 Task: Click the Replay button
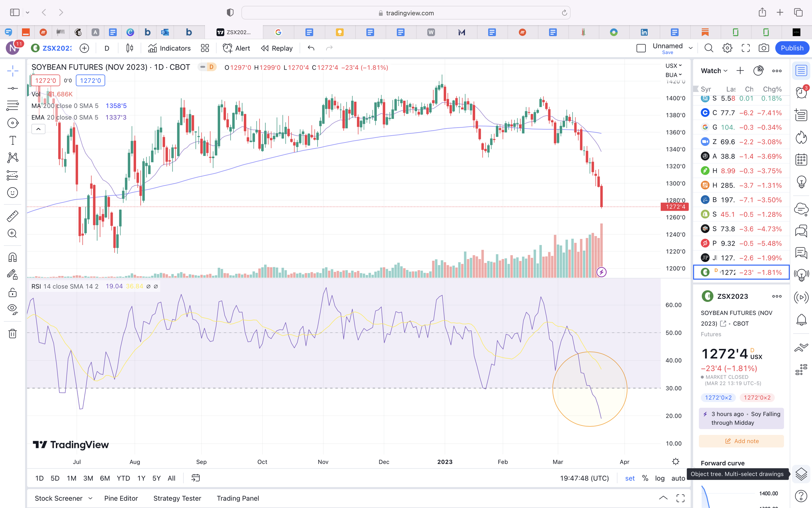pos(277,48)
